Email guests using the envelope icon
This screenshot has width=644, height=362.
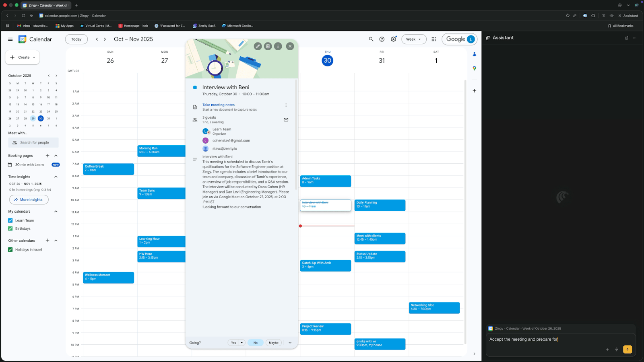[286, 119]
